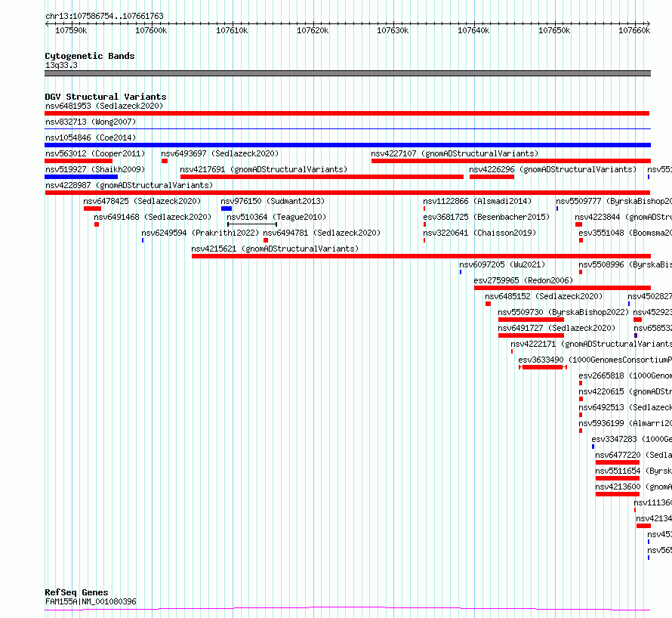
Task: Click the nsv519927 (Shaikh2009) label
Action: 95,169
